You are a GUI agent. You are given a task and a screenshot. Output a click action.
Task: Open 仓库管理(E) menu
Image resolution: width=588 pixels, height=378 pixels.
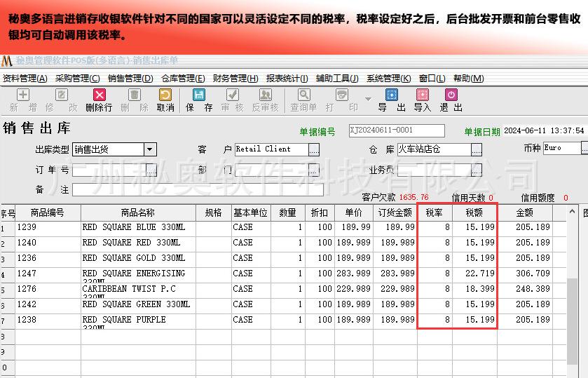pyautogui.click(x=183, y=79)
